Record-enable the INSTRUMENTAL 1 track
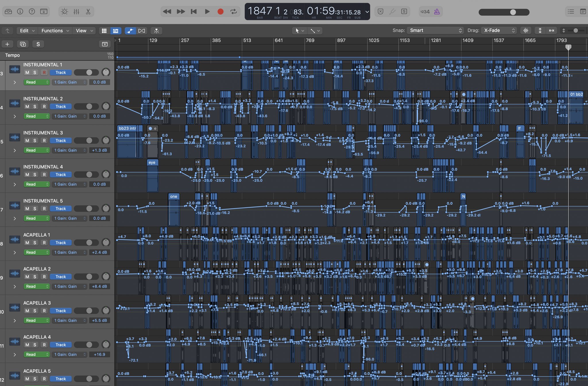588x386 pixels. coord(44,72)
